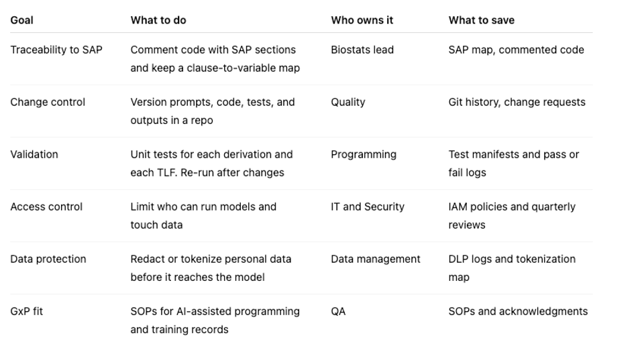
Task: Click the SOPs and acknowledgments cell
Action: tap(518, 311)
